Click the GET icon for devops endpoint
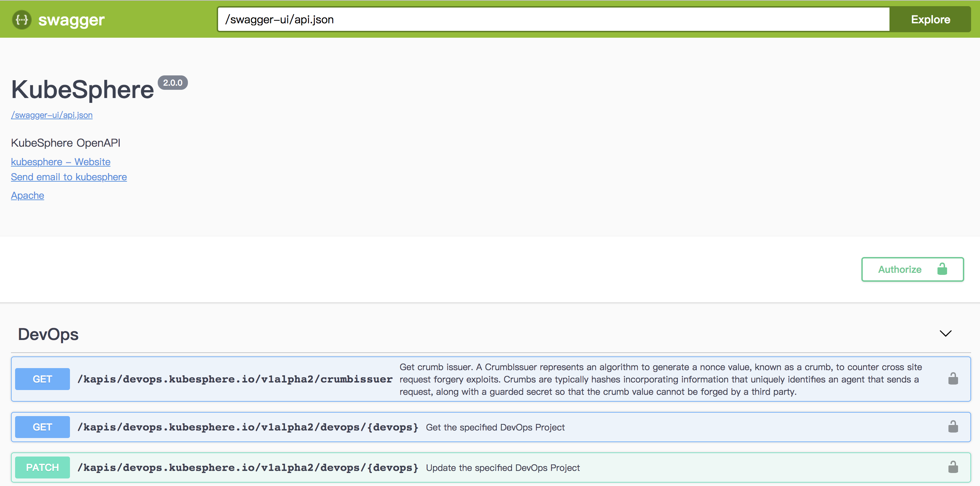The width and height of the screenshot is (980, 486). pyautogui.click(x=42, y=427)
